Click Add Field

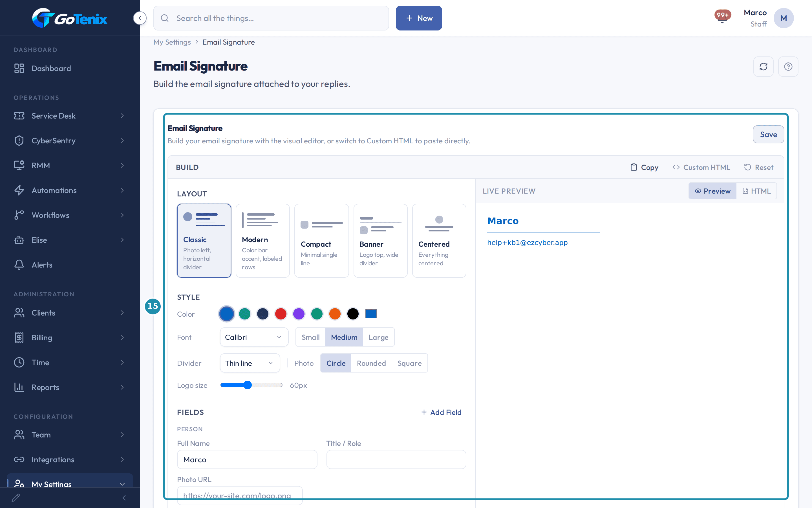tap(441, 412)
